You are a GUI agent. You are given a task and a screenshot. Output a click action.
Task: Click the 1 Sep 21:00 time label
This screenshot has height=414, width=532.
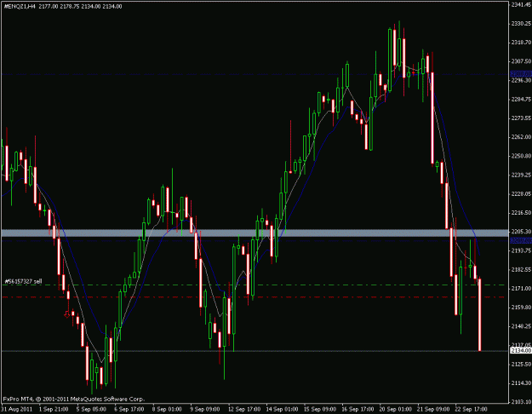[54, 409]
